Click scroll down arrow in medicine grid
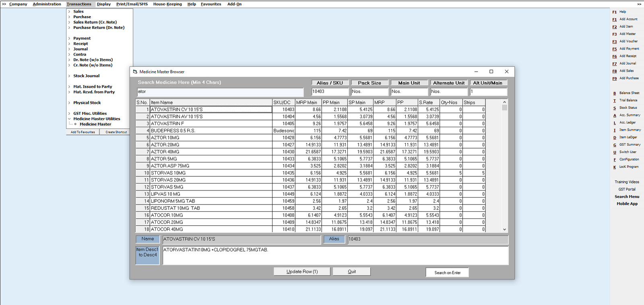644x305 pixels. (504, 229)
